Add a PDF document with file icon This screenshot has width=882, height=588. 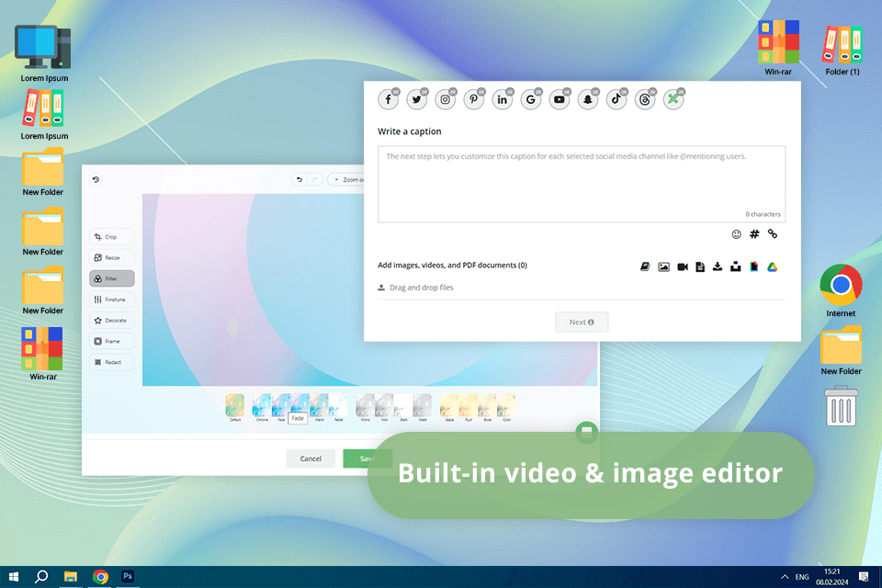(700, 266)
